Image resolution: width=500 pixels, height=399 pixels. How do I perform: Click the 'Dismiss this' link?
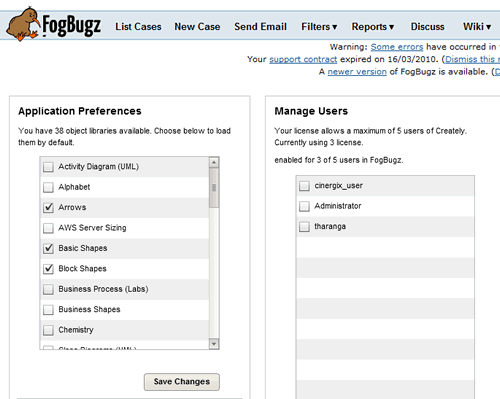[x=472, y=59]
